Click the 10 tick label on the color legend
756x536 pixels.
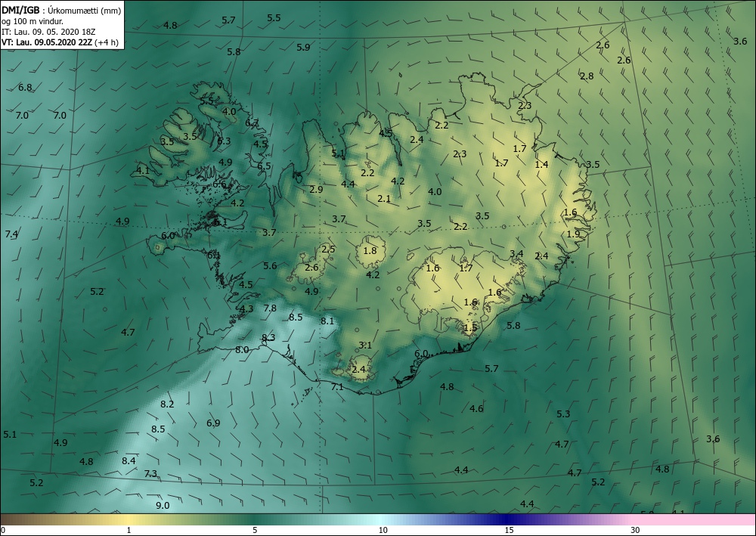click(x=383, y=530)
